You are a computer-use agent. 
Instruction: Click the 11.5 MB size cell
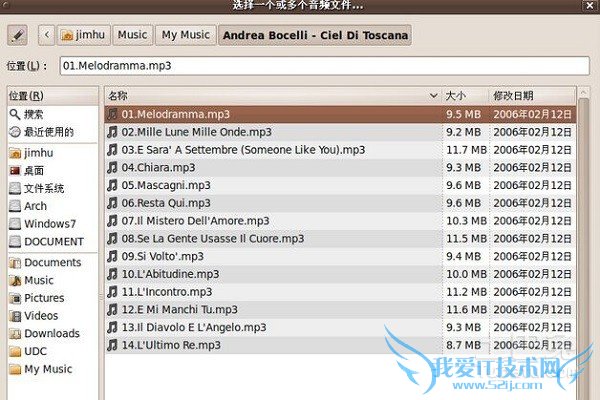[x=466, y=238]
